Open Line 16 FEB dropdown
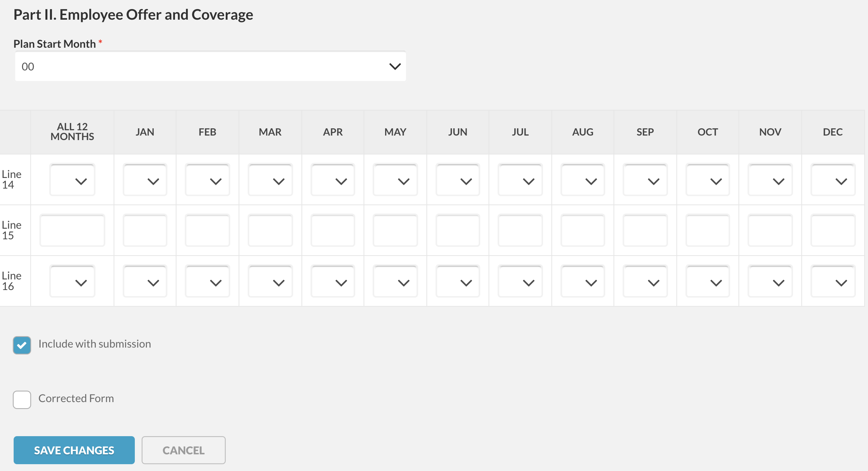The height and width of the screenshot is (471, 868). point(207,281)
